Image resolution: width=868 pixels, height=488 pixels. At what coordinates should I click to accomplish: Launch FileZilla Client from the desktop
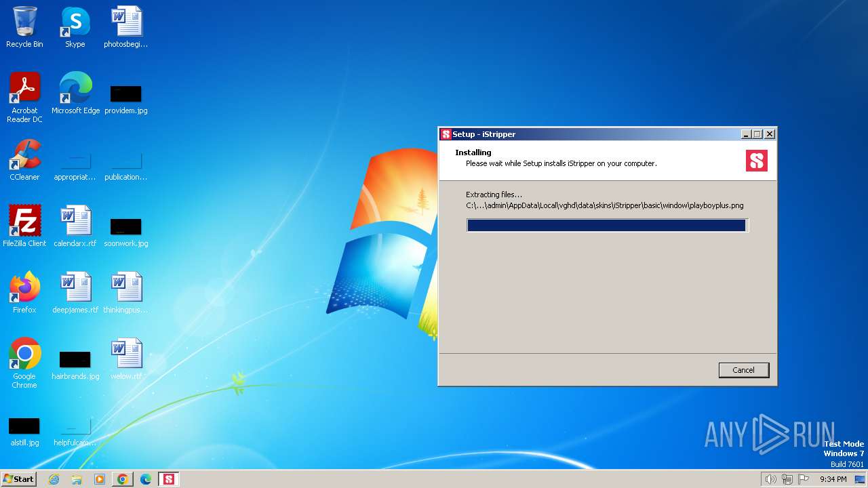tap(24, 226)
